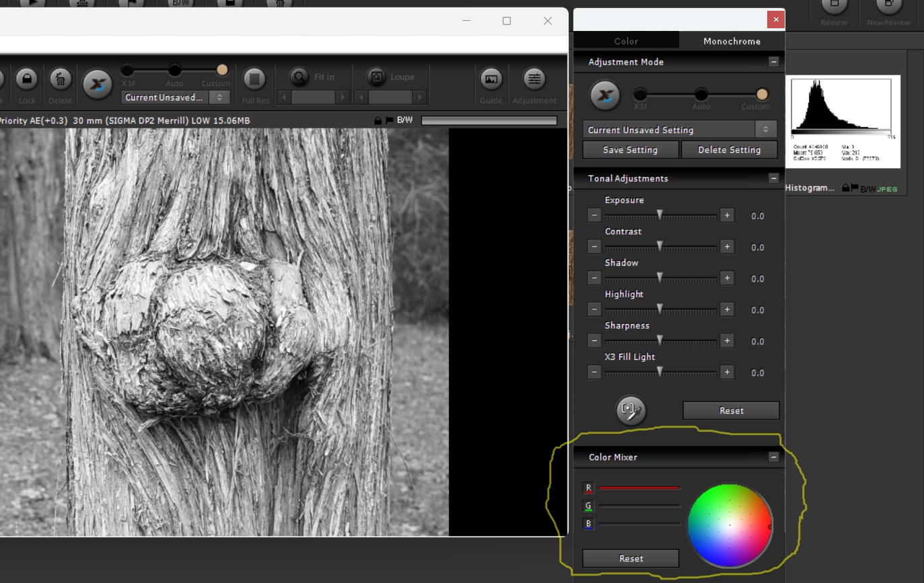Activate the Loupe tool icon
Viewport: 924px width, 583px height.
pos(377,77)
